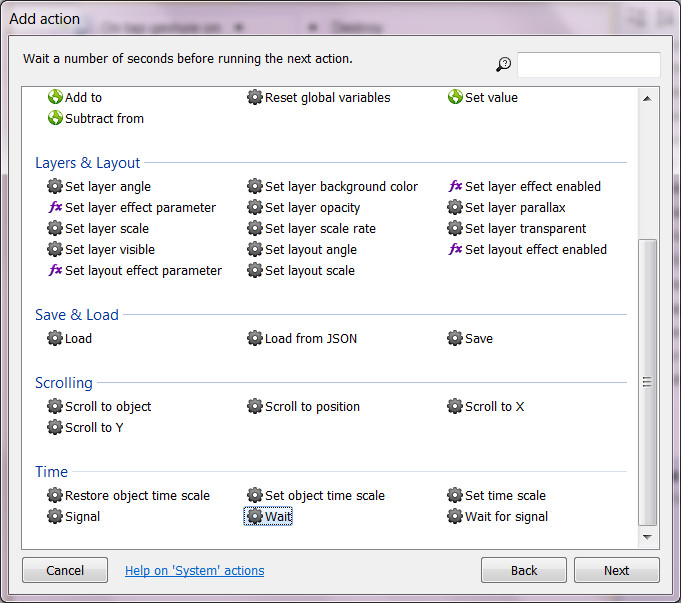
Task: Choose the globe icon for Add to
Action: (x=55, y=97)
